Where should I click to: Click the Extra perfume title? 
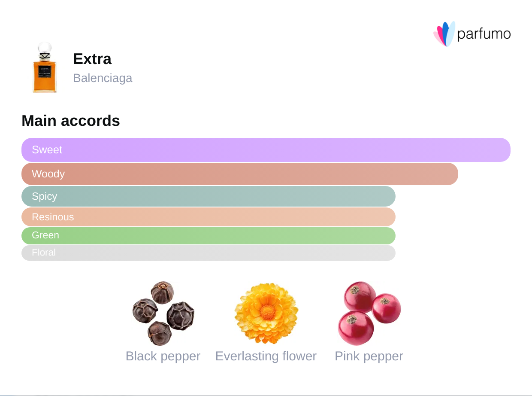pos(92,59)
